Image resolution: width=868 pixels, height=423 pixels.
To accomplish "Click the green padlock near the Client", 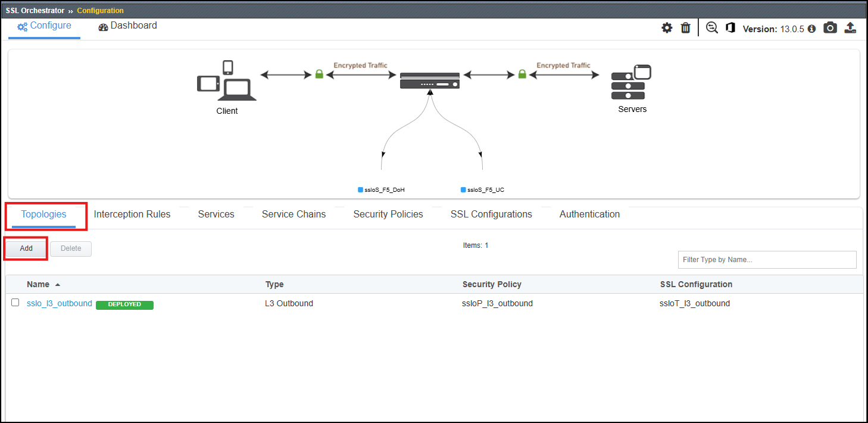I will (x=319, y=74).
